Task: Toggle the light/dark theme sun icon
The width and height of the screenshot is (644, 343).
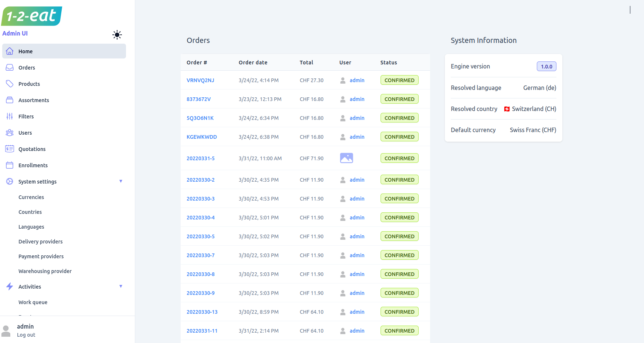Action: point(117,35)
